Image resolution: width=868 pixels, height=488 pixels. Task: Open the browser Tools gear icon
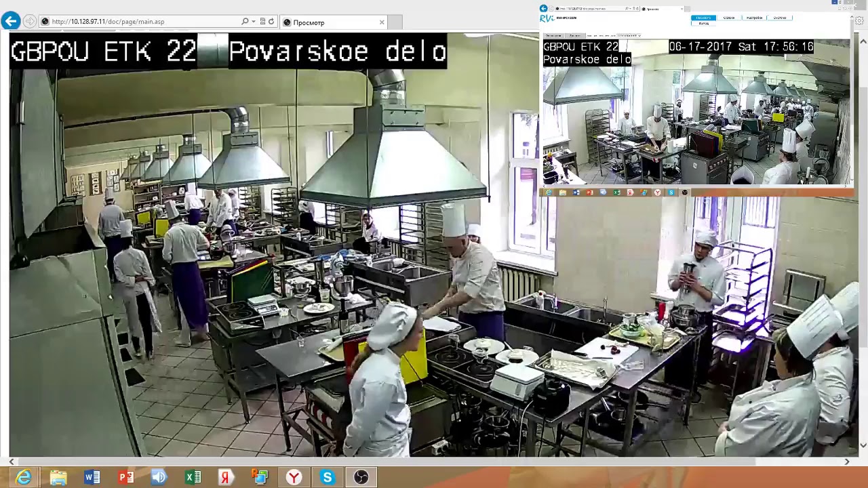[x=859, y=21]
